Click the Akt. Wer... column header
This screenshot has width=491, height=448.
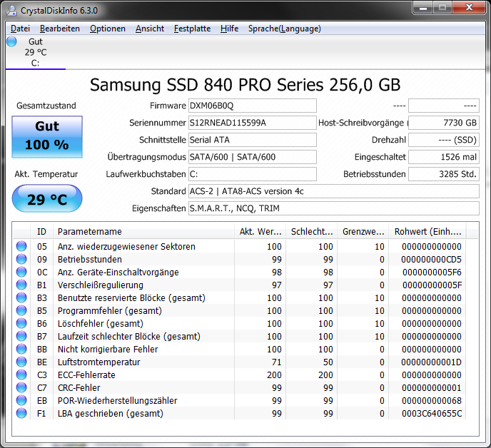tap(260, 231)
